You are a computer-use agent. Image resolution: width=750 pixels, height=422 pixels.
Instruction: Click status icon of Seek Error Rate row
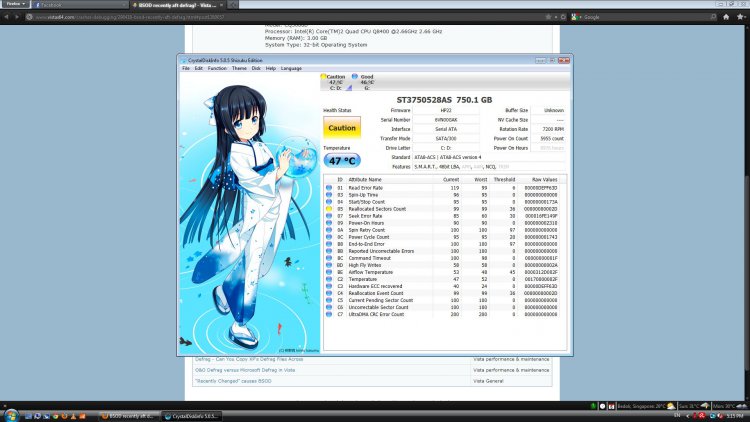click(329, 216)
